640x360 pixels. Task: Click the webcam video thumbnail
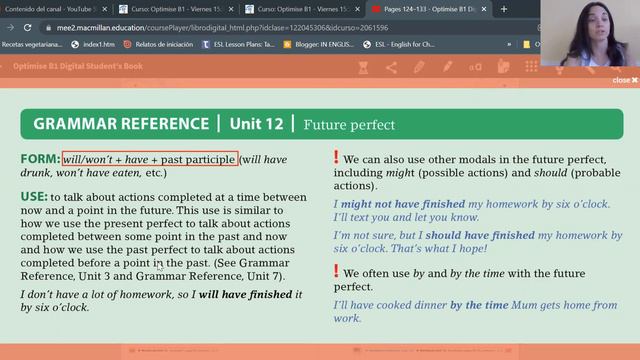click(590, 33)
